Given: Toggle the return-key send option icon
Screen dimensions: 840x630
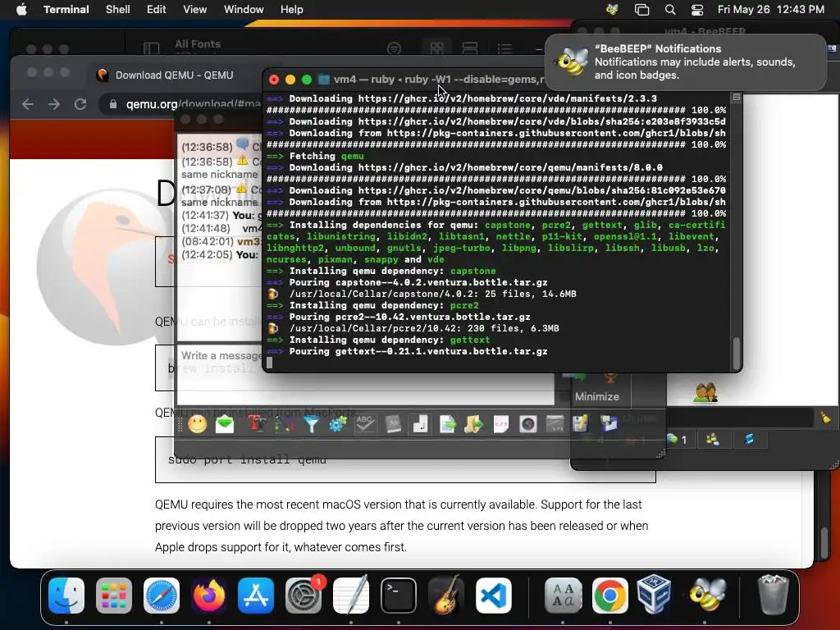Looking at the screenshot, I should tap(420, 424).
